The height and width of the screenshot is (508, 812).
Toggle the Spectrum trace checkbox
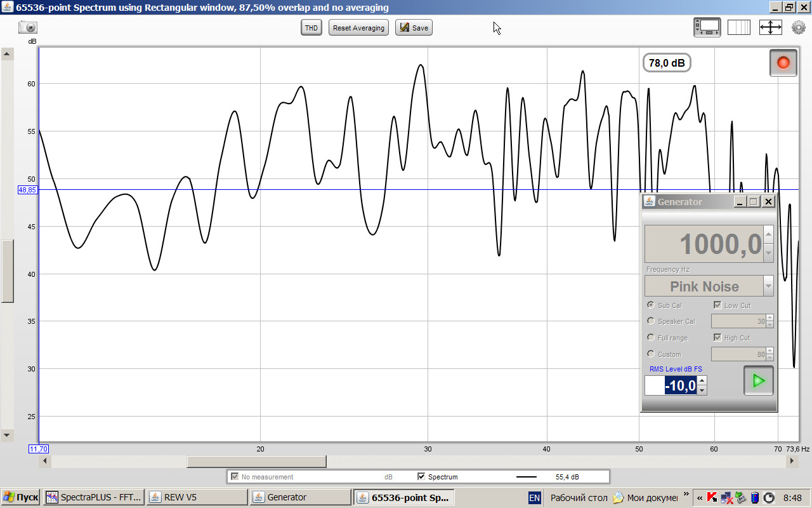click(421, 476)
